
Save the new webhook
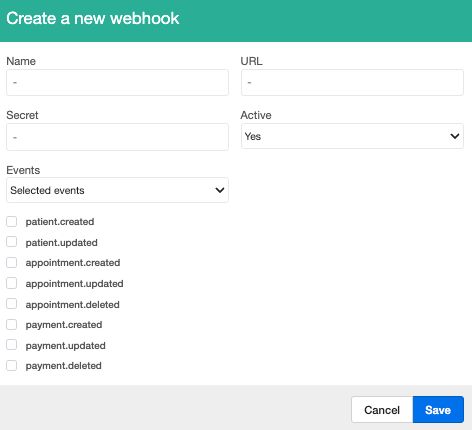(x=438, y=410)
